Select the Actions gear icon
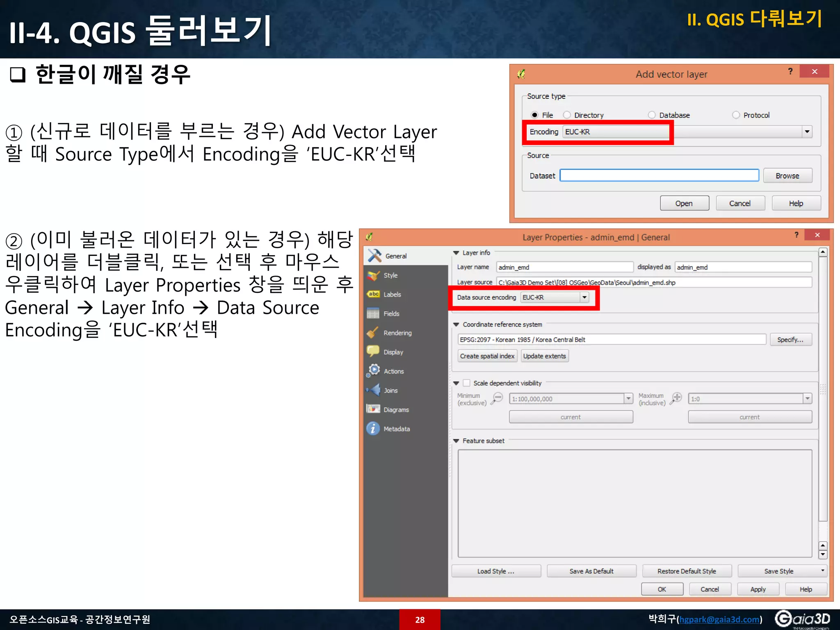This screenshot has width=840, height=630. [373, 370]
